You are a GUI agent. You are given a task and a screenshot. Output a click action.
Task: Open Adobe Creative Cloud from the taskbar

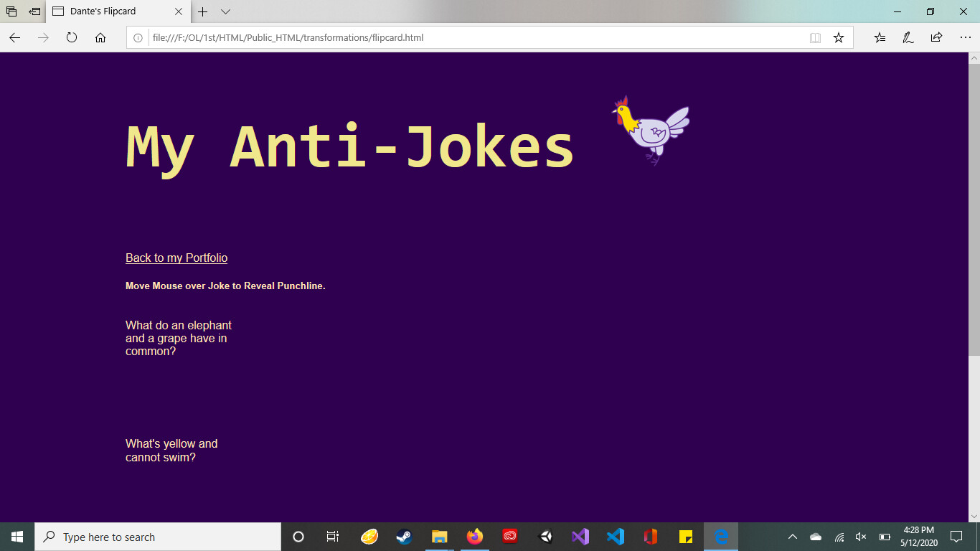tap(509, 536)
